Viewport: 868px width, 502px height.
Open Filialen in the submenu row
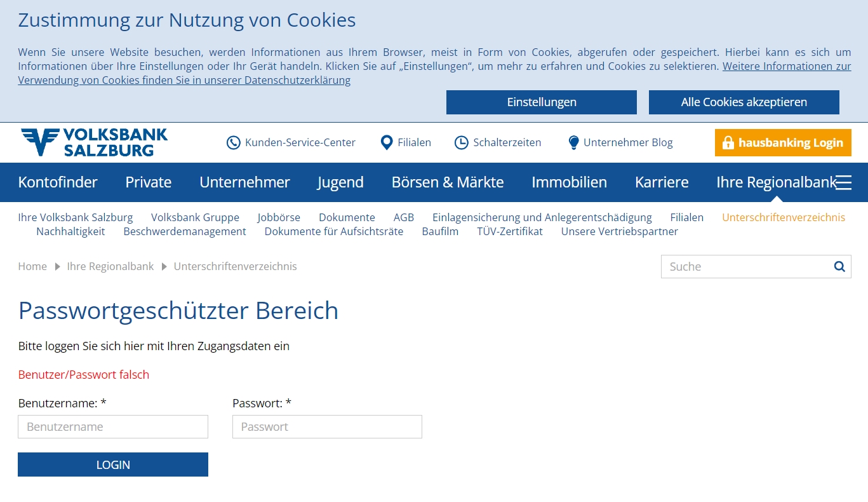click(687, 217)
